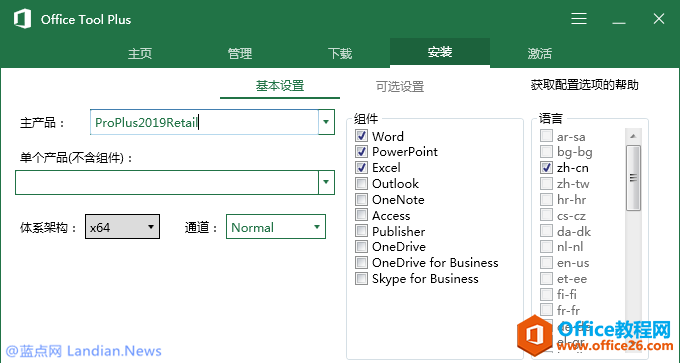
Task: Enable the OneDrive for Business checkbox
Action: pos(361,262)
